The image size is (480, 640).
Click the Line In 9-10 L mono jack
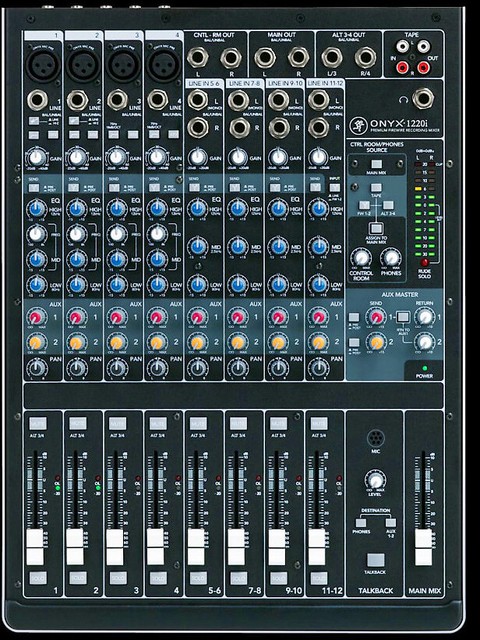(x=279, y=100)
